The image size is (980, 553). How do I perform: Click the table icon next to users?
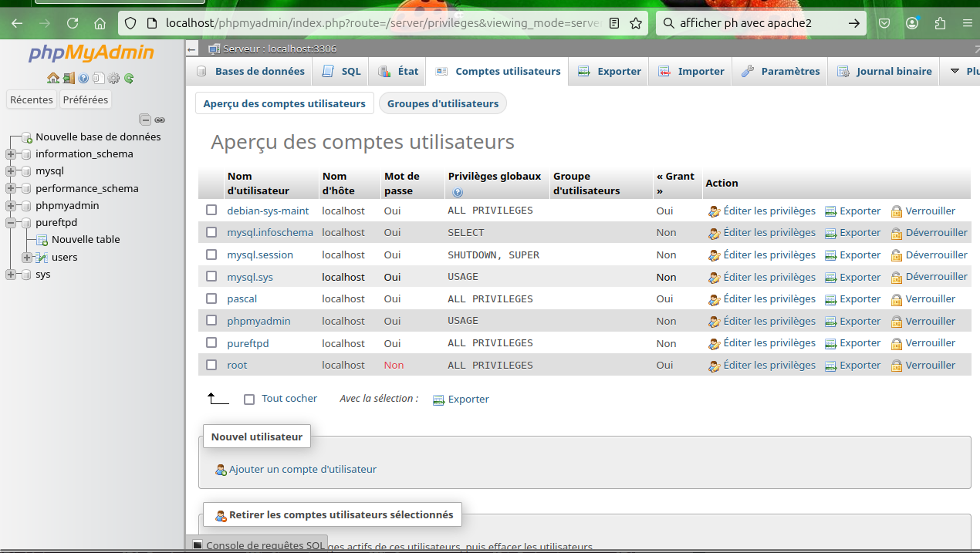coord(42,258)
